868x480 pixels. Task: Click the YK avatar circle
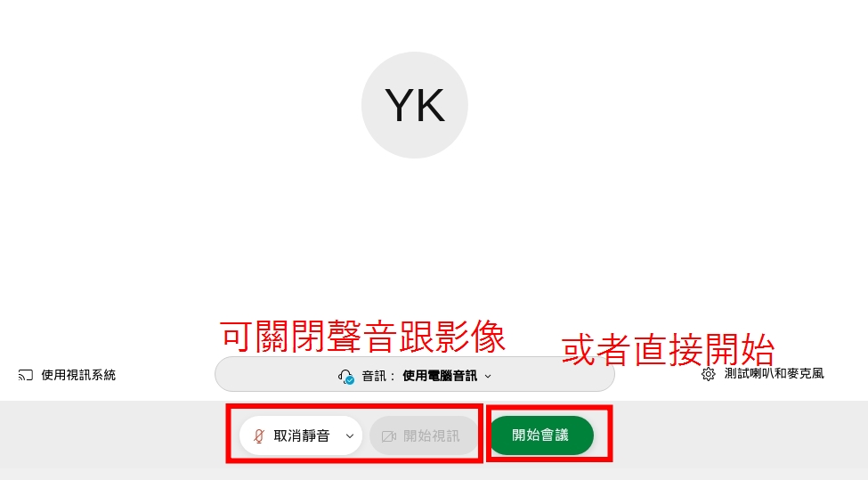pyautogui.click(x=415, y=105)
